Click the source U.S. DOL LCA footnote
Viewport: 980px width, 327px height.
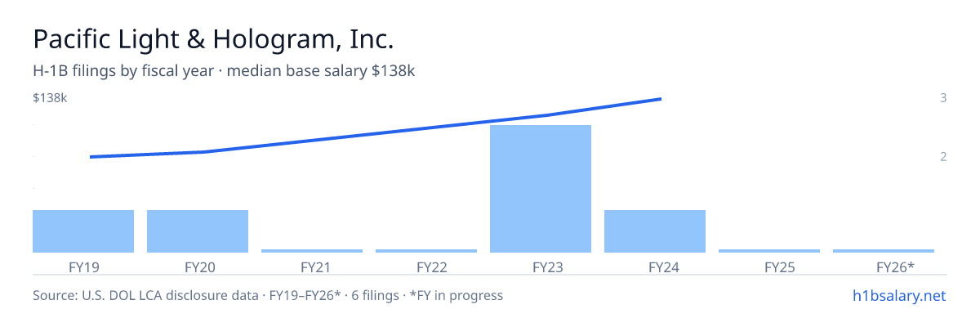pos(268,295)
